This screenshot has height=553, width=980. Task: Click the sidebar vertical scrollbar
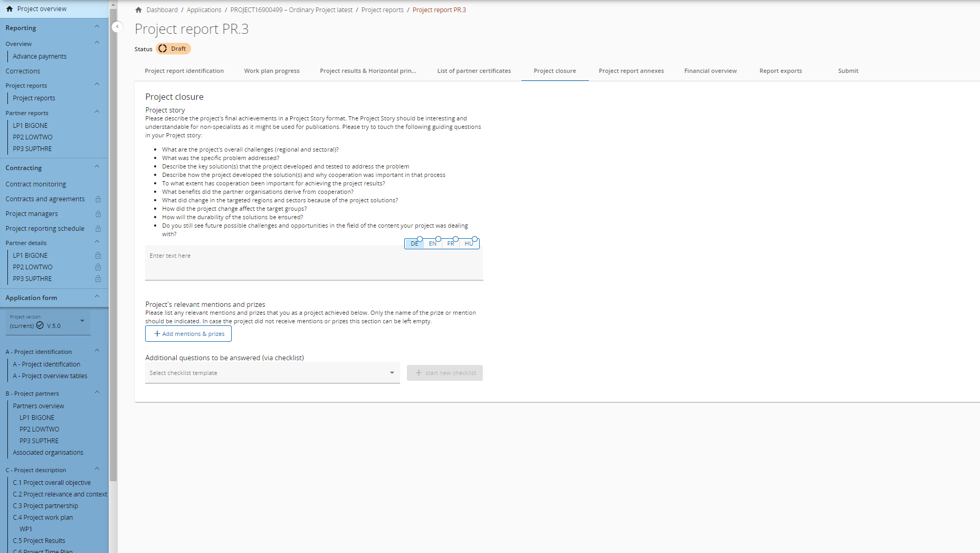point(113,264)
